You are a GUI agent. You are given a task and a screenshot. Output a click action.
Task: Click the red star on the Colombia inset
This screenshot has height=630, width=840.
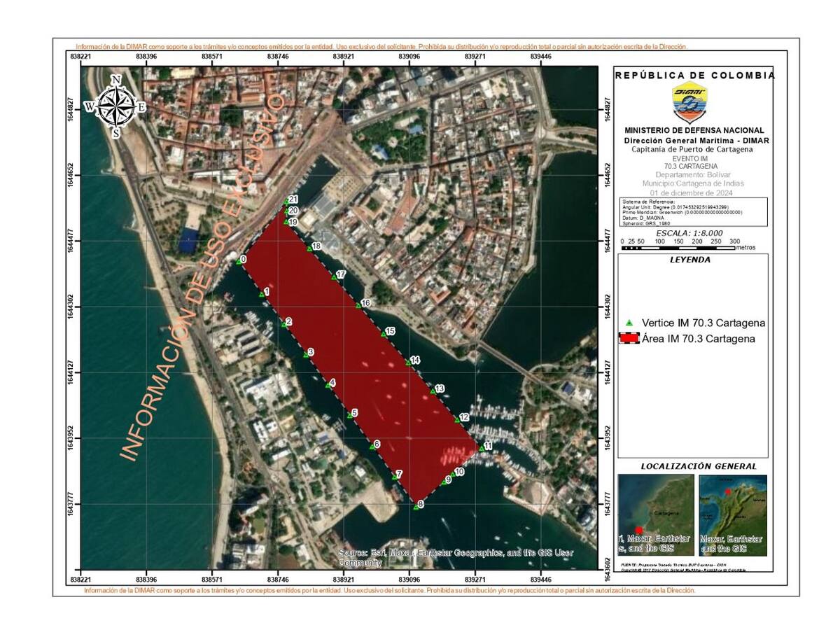728,492
